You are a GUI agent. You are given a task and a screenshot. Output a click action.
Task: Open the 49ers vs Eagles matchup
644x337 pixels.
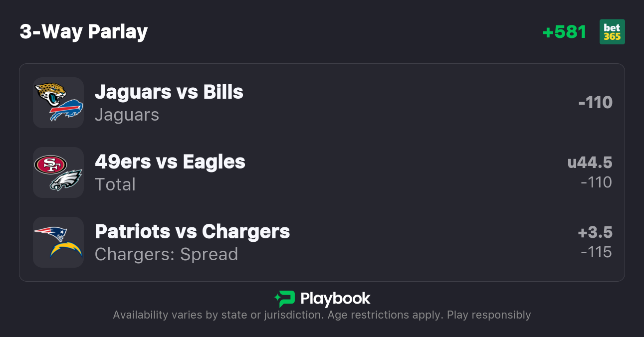[170, 162]
